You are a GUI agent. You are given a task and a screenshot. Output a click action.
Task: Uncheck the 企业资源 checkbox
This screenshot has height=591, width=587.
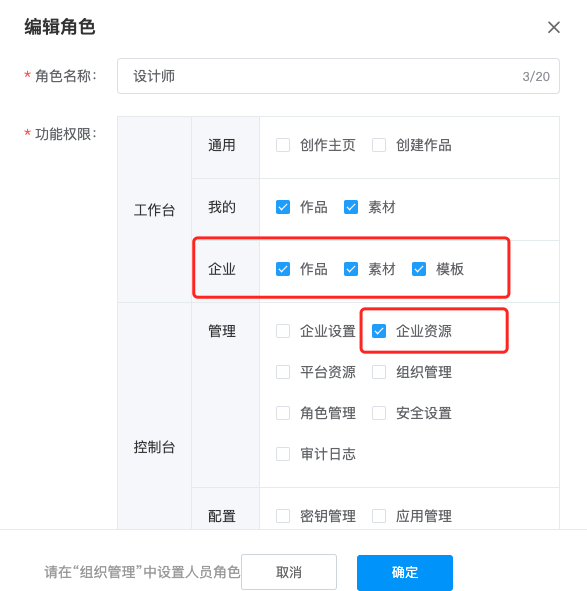tap(379, 331)
